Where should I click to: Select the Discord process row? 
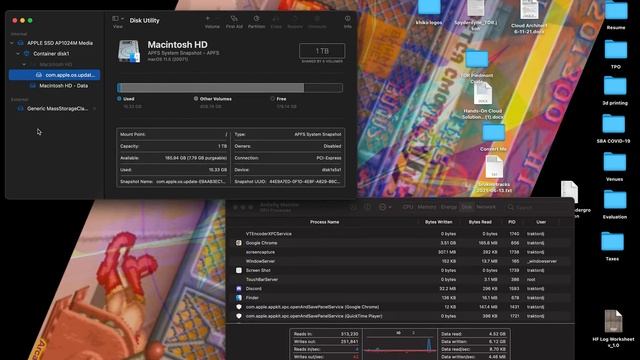[x=400, y=289]
